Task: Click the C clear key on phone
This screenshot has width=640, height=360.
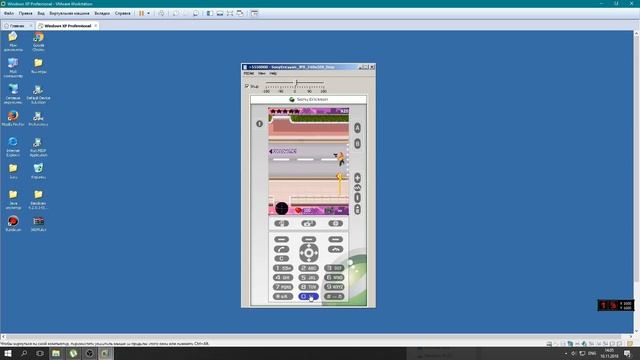Action: click(282, 258)
